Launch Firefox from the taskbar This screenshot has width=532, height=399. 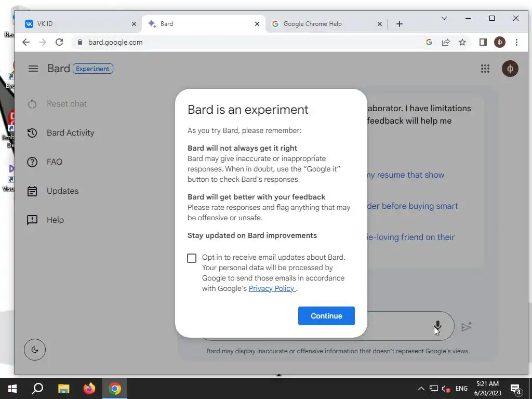click(x=89, y=389)
